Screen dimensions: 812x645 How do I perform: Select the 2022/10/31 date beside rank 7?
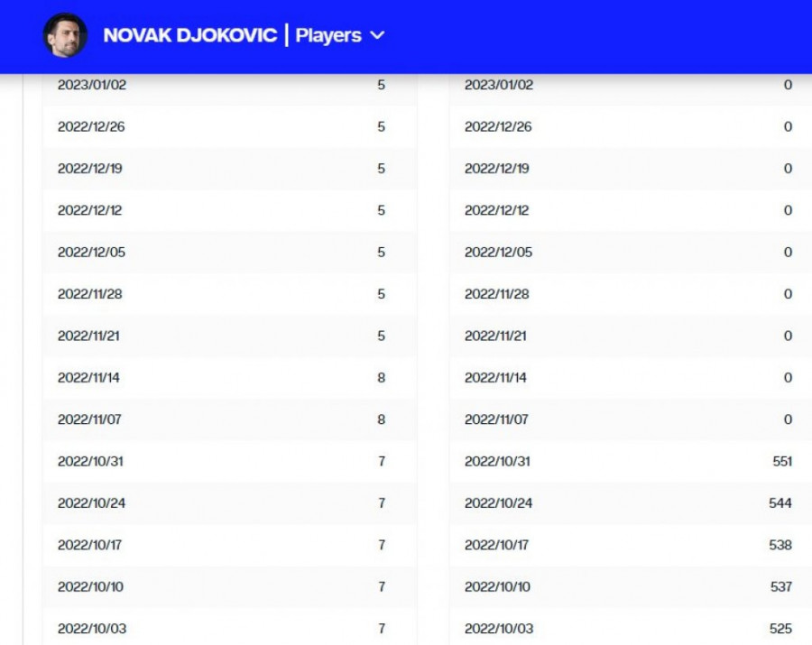point(90,461)
